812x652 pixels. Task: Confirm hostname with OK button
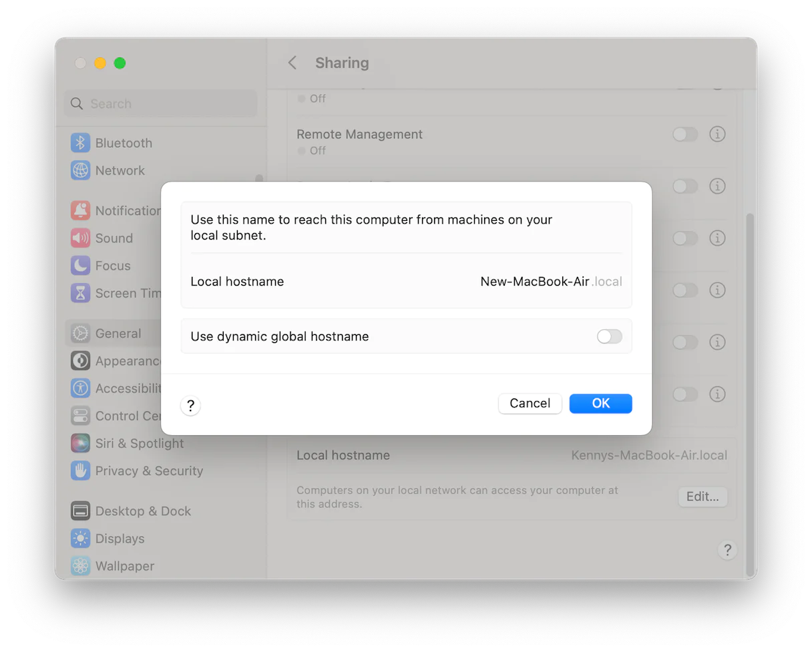coord(601,403)
